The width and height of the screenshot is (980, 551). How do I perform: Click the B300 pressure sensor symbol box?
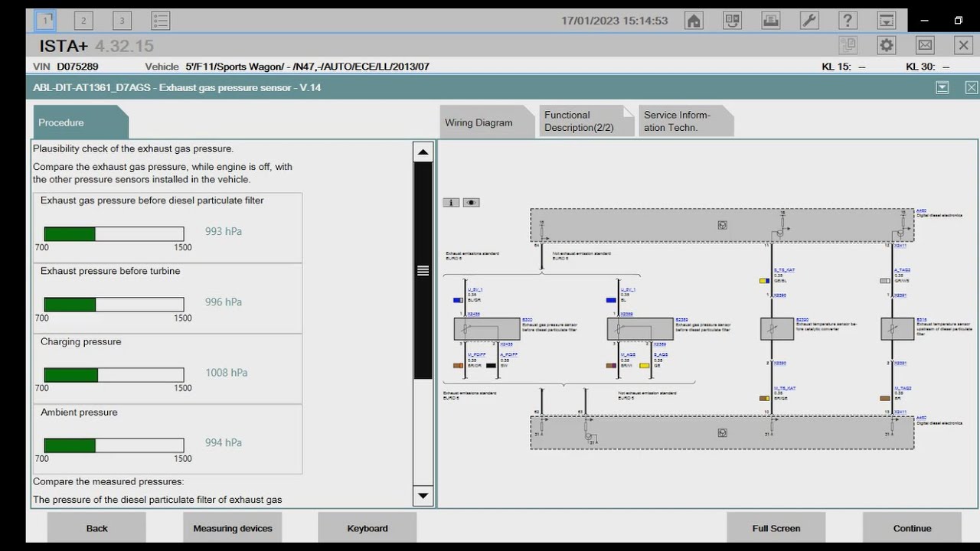point(487,329)
